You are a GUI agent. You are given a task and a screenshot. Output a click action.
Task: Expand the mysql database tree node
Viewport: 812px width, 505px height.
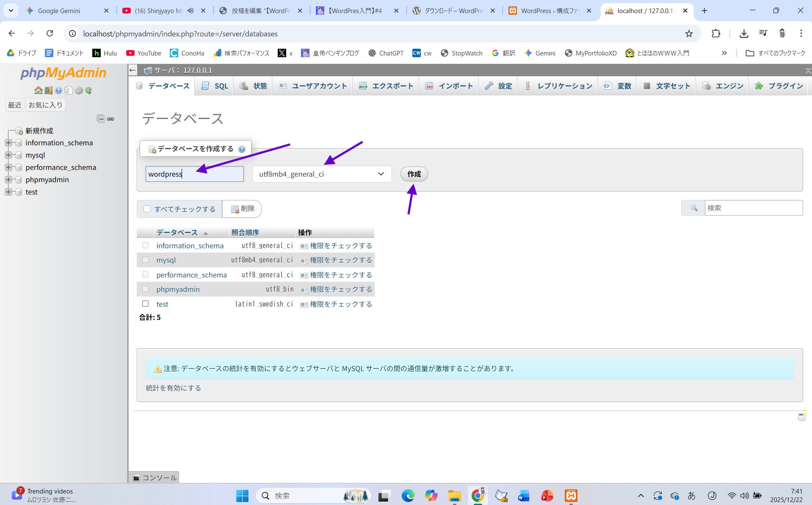point(8,155)
